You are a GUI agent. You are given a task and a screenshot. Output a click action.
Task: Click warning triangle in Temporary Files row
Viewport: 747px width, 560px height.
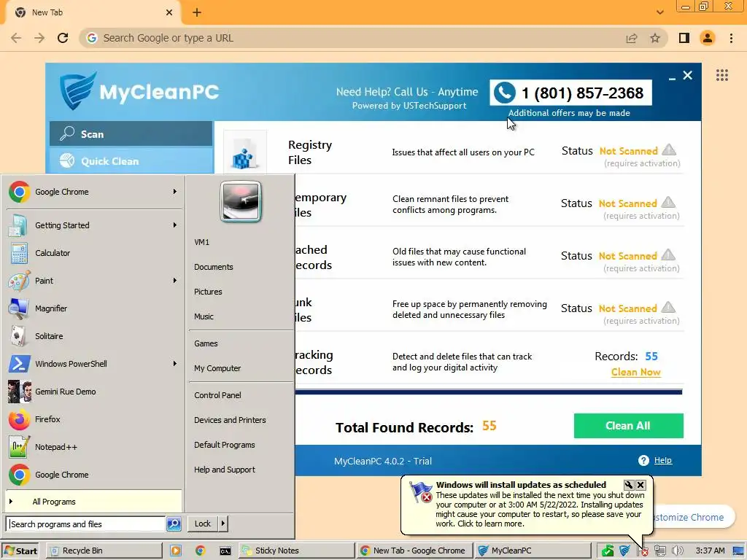[668, 203]
